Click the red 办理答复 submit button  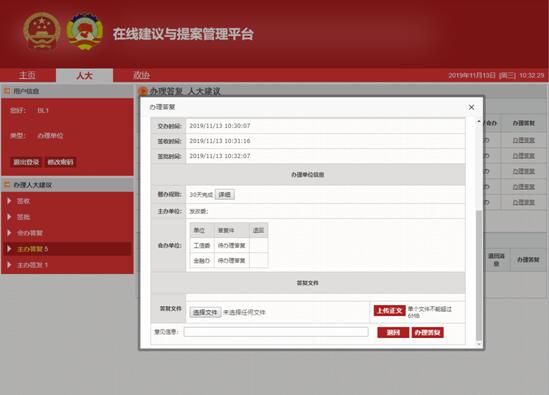click(428, 332)
